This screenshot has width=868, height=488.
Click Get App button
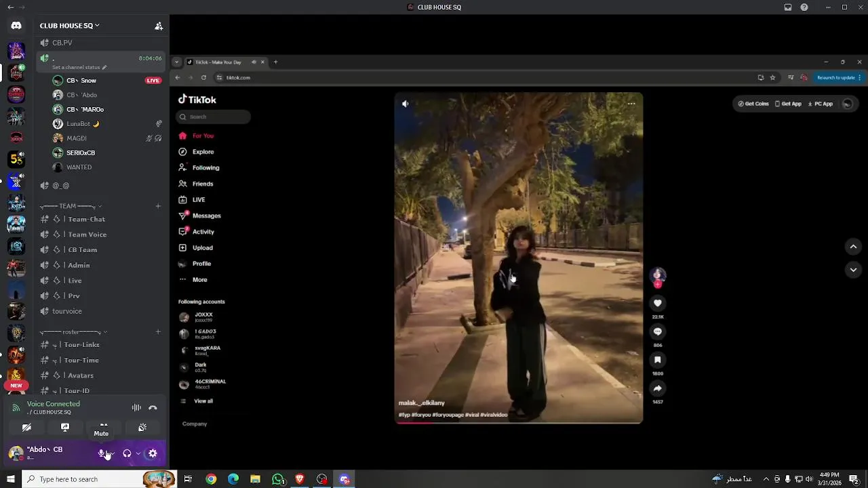tap(788, 104)
